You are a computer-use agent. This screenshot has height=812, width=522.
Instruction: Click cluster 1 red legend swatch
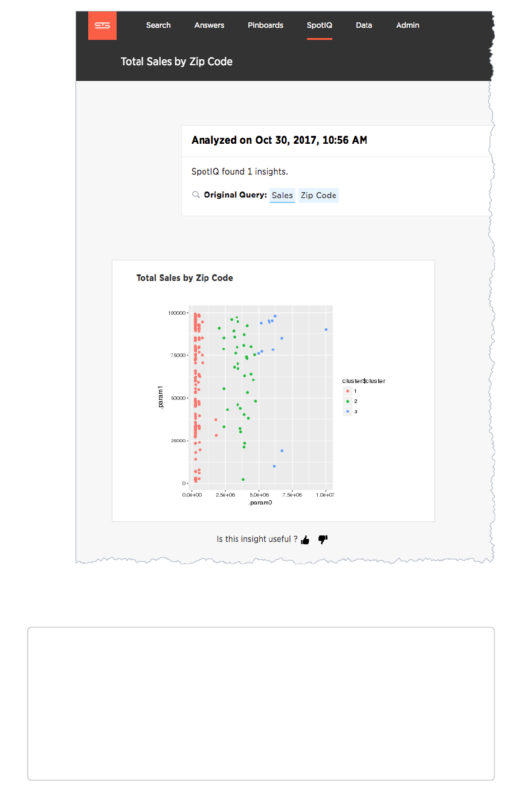[347, 391]
